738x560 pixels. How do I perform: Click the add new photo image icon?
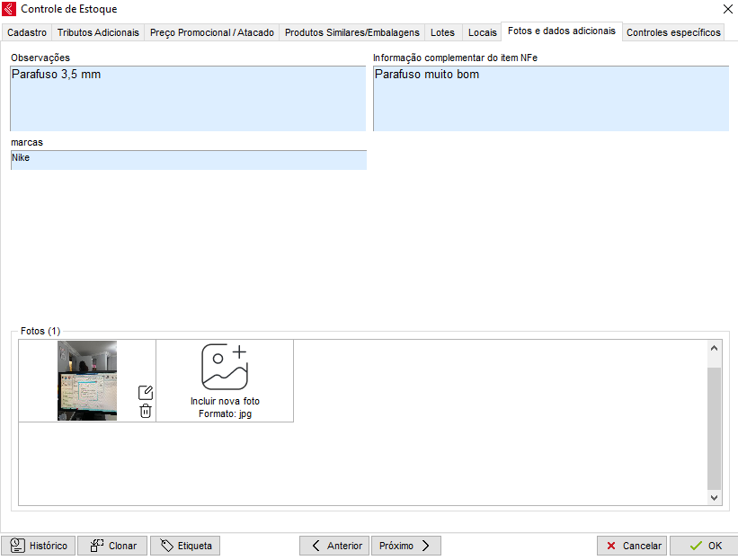pyautogui.click(x=225, y=367)
